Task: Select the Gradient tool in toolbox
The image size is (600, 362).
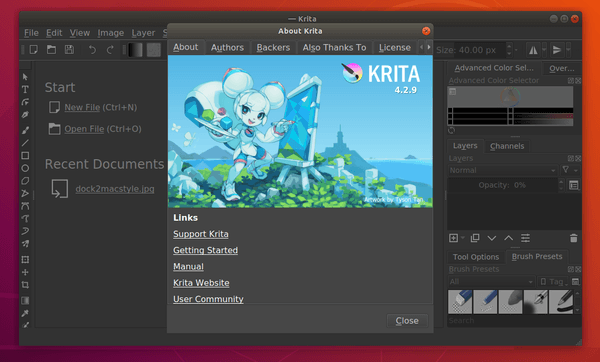Action: point(25,301)
